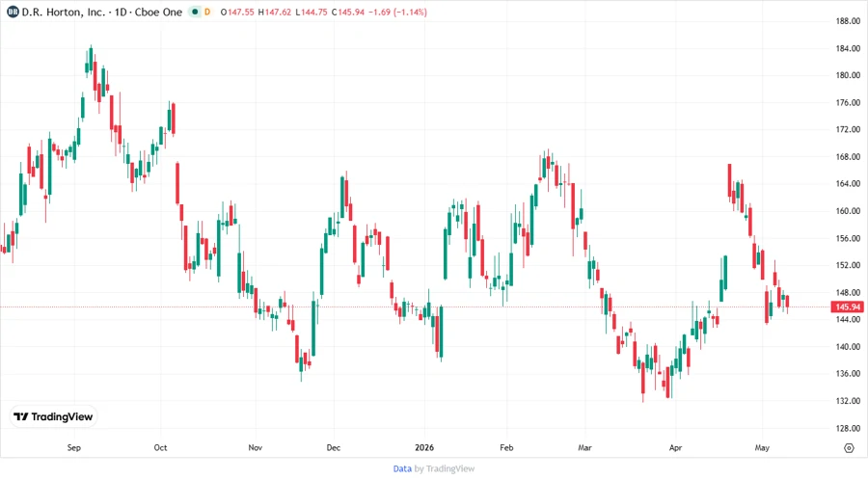This screenshot has height=480, width=868.
Task: Click the 184.00 price axis label
Action: click(848, 48)
